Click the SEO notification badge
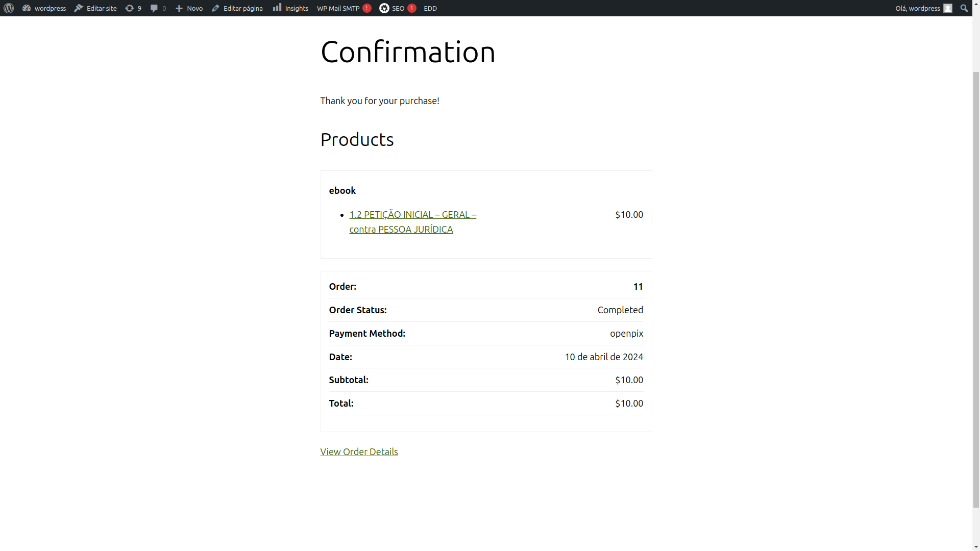The width and height of the screenshot is (980, 551). click(412, 8)
